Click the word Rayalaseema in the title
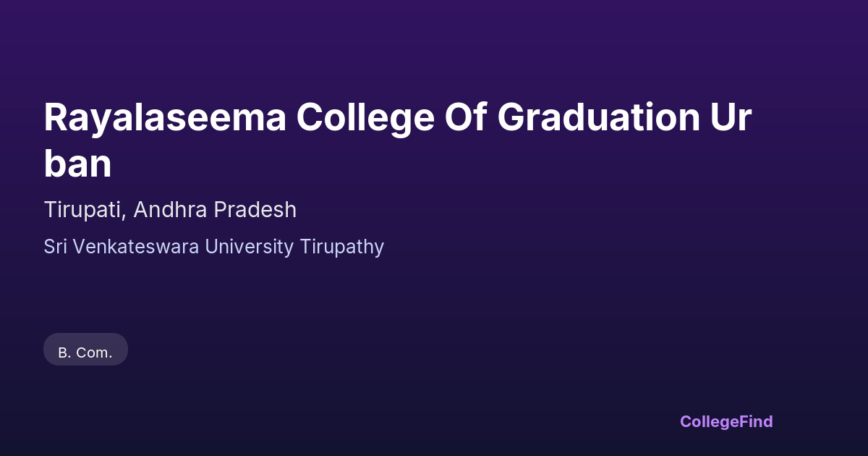868x456 pixels. click(x=165, y=117)
